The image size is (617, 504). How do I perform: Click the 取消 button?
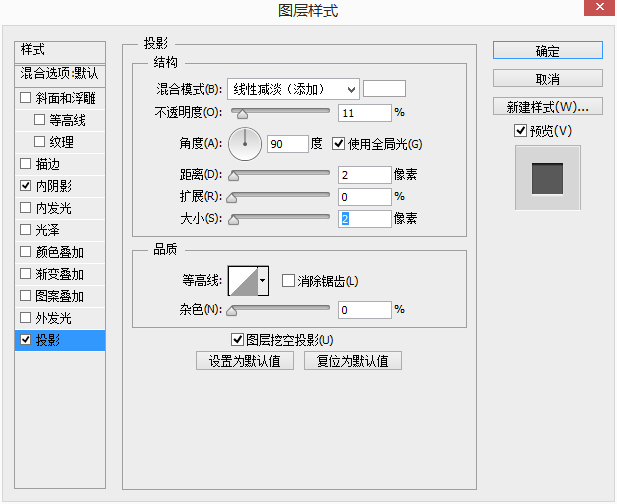pos(547,79)
